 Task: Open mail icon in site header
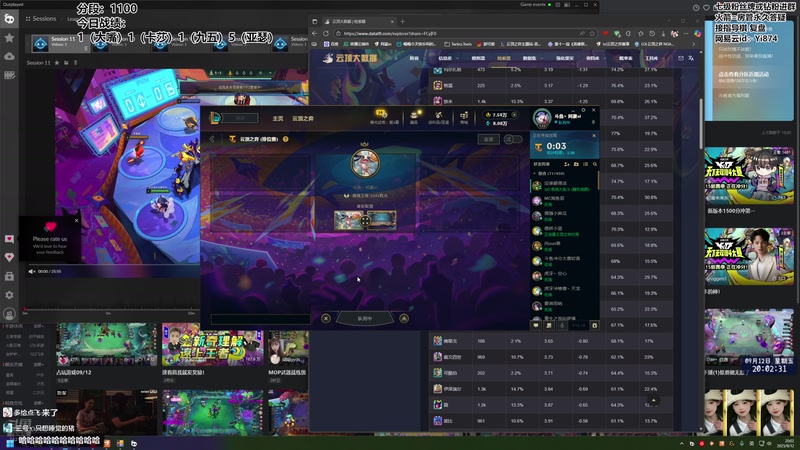pyautogui.click(x=681, y=58)
